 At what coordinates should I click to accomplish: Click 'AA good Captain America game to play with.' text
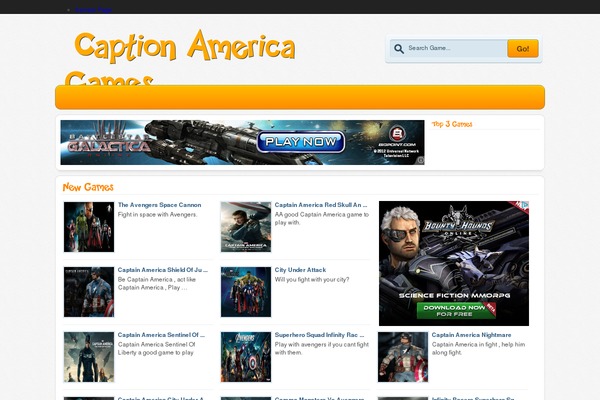click(x=321, y=219)
